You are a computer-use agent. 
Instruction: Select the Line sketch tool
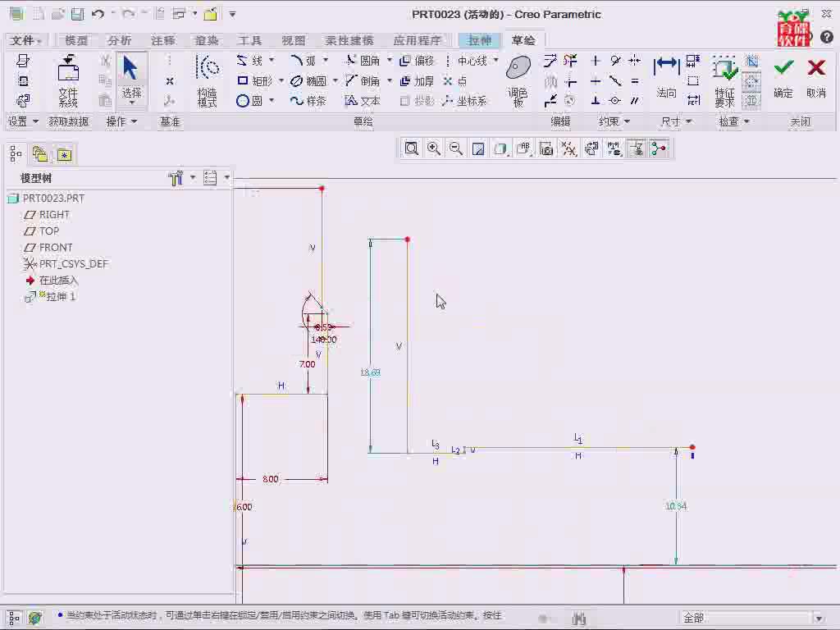point(250,61)
